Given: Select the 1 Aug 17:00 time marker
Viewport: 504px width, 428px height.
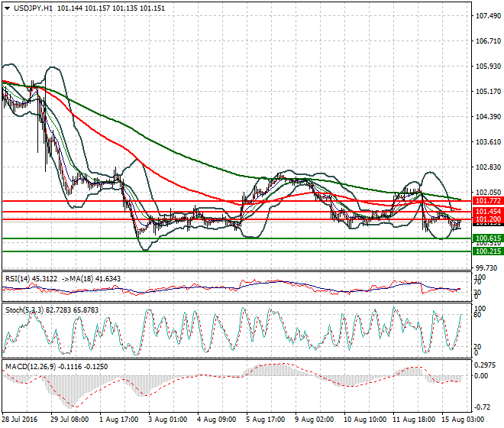Looking at the screenshot, I should pos(116,421).
